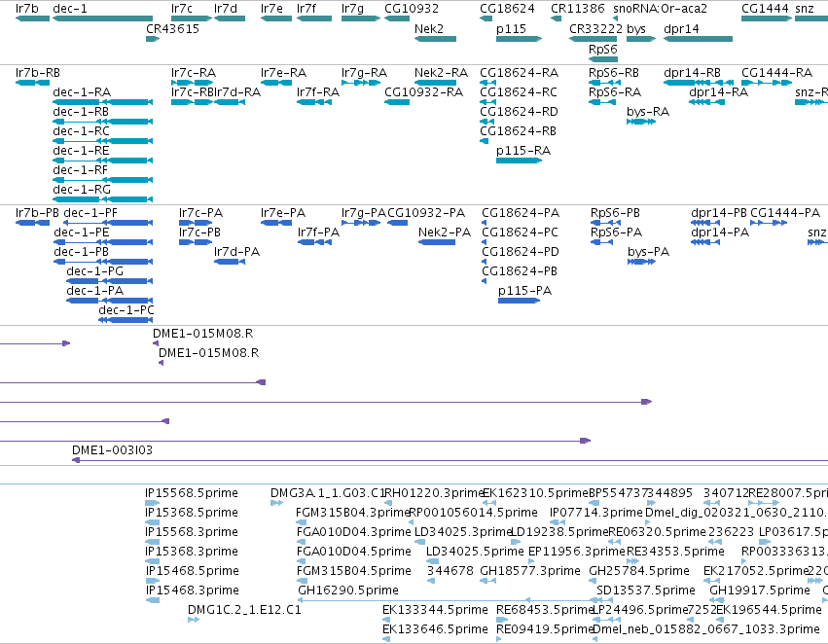This screenshot has width=828, height=644.
Task: Select the Ir7b gene feature
Action: [32, 18]
